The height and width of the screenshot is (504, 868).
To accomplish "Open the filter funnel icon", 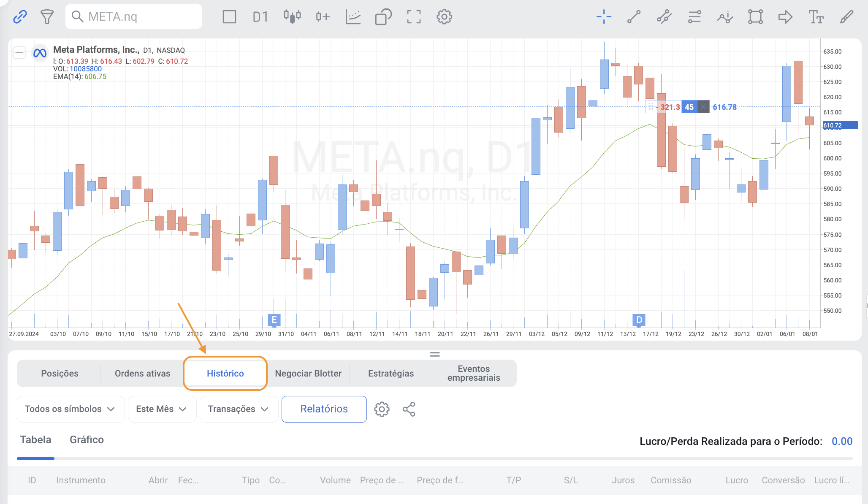I will [x=47, y=17].
